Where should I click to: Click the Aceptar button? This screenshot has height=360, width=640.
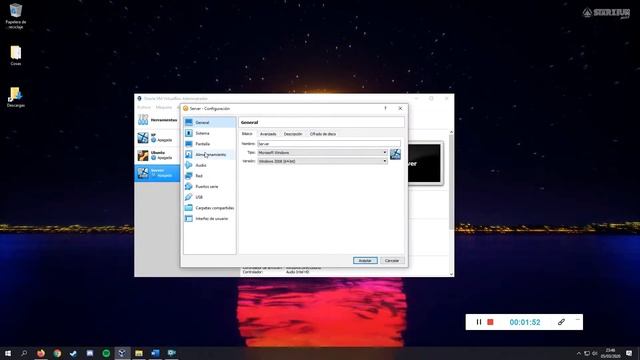pos(365,260)
